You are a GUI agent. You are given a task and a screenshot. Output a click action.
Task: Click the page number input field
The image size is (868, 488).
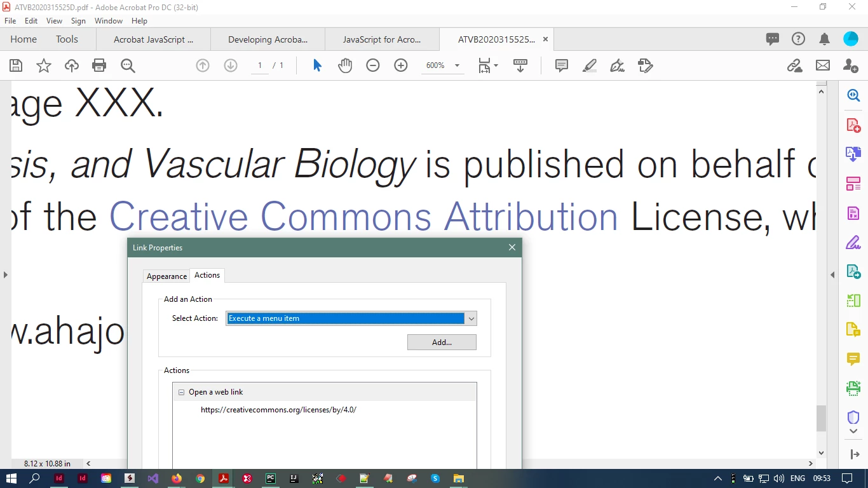(259, 65)
